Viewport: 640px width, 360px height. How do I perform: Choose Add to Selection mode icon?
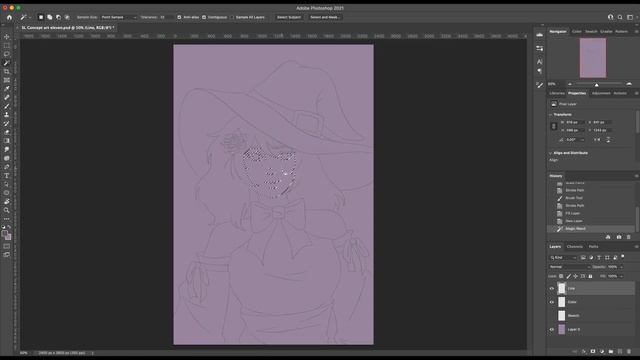coord(50,17)
